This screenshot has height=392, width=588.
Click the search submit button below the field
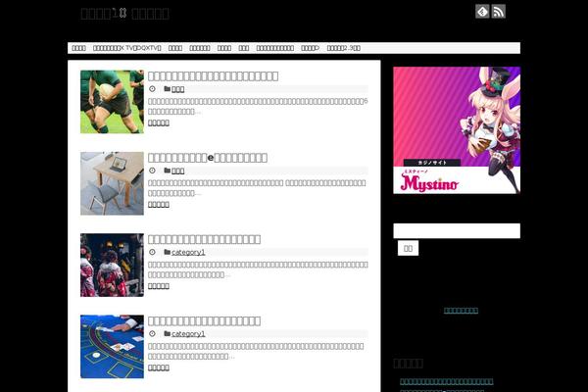[x=408, y=248]
